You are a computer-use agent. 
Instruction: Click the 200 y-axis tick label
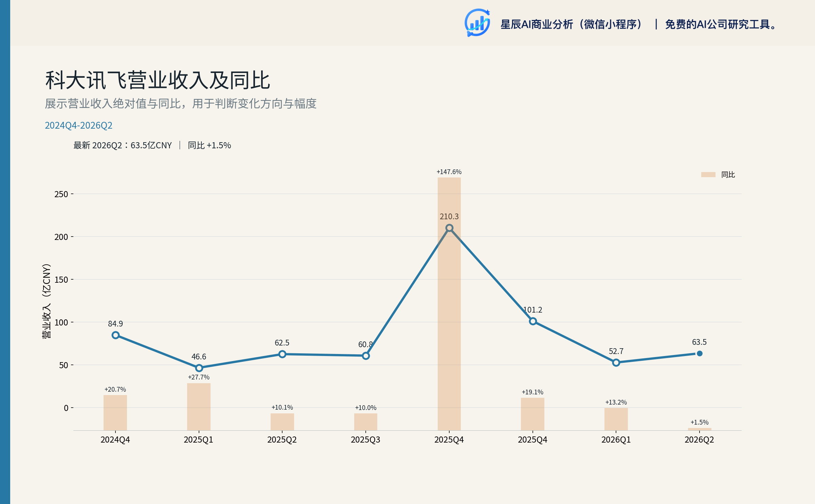point(61,237)
